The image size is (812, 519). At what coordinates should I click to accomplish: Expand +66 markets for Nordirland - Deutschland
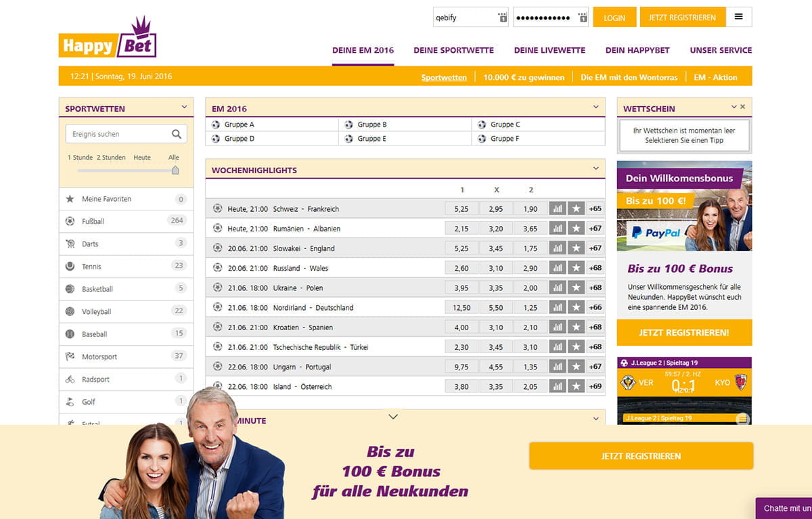[595, 307]
